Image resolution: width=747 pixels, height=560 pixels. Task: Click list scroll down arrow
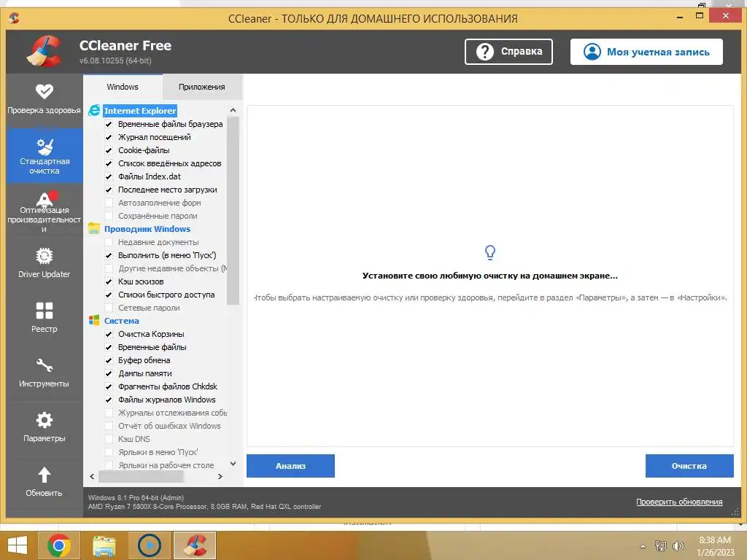pos(233,464)
